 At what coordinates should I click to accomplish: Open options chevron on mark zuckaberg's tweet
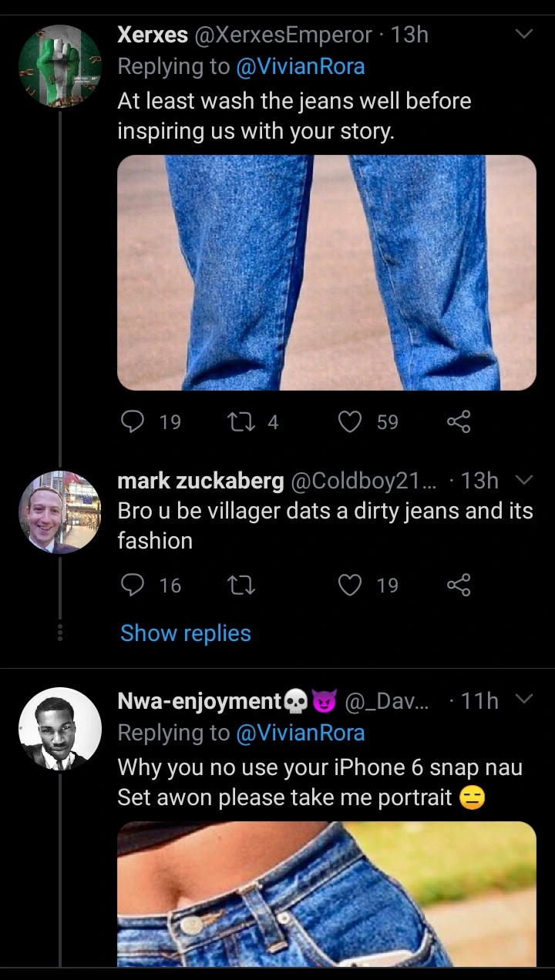coord(523,481)
